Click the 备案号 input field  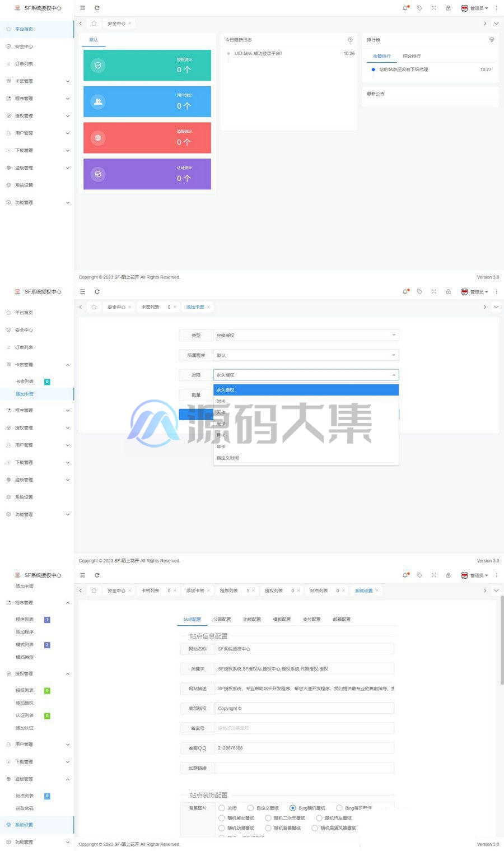[305, 728]
